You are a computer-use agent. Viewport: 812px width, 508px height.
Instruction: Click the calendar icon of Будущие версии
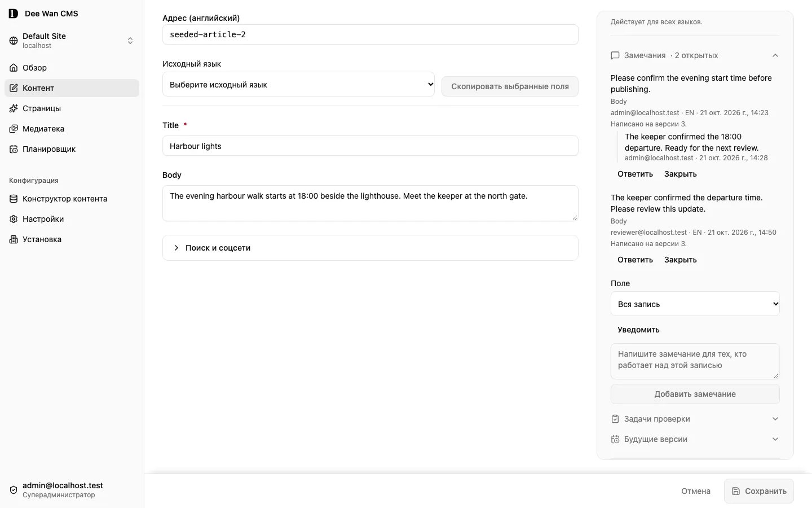pos(615,439)
